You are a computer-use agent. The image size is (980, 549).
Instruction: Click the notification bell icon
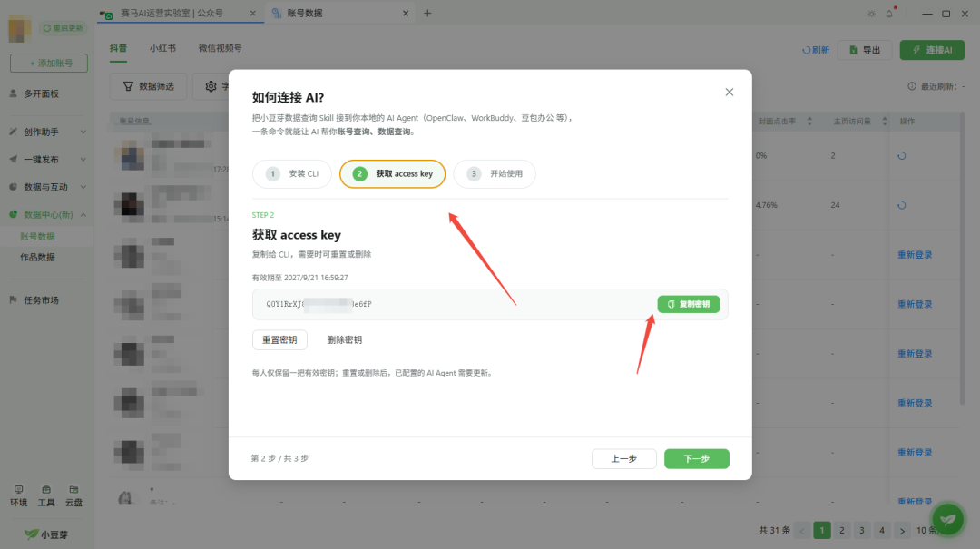[x=889, y=13]
